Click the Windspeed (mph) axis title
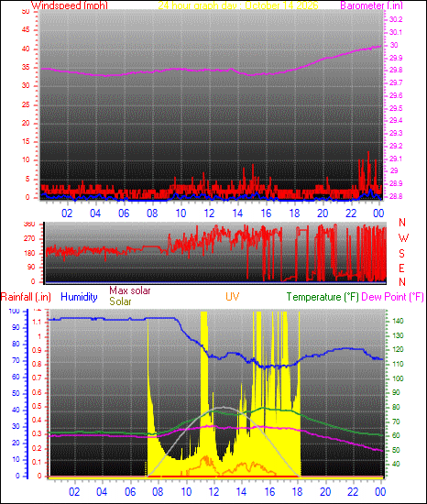The width and height of the screenshot is (427, 504). point(70,5)
